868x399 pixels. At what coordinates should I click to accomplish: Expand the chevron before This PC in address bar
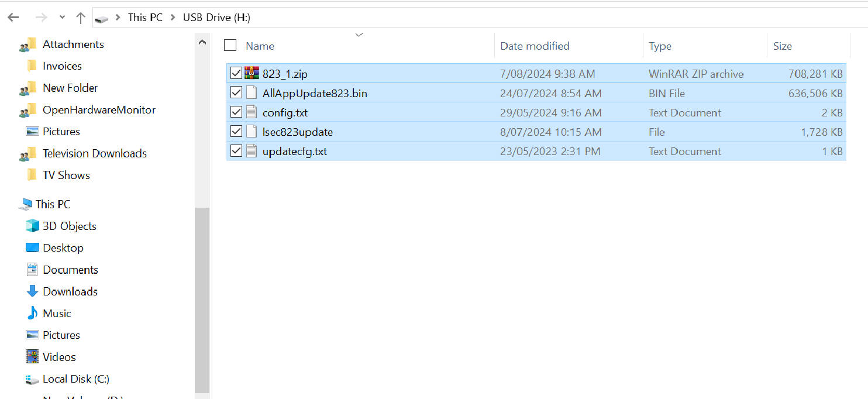[x=118, y=18]
